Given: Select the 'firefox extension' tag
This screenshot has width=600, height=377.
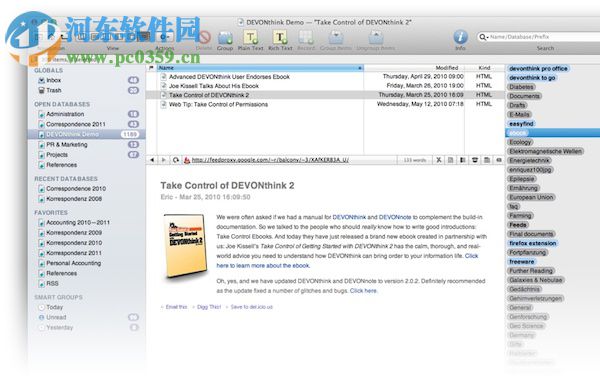Looking at the screenshot, I should tap(532, 243).
